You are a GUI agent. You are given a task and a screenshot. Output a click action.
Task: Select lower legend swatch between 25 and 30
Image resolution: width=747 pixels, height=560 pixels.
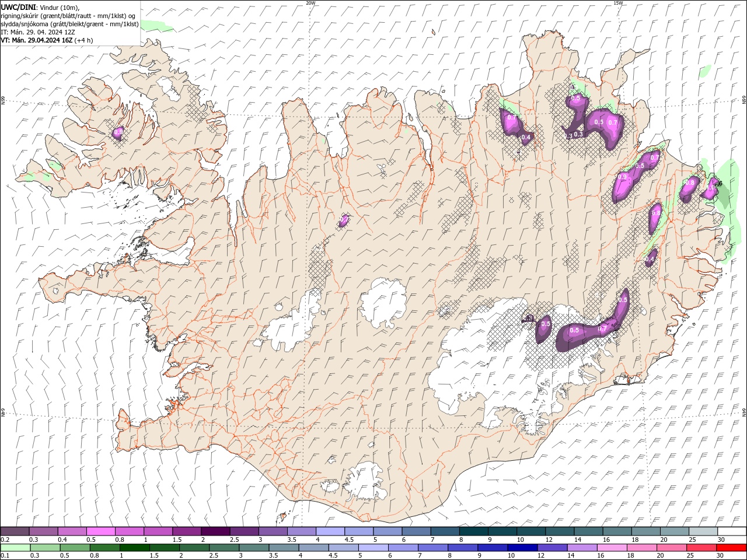[701, 548]
